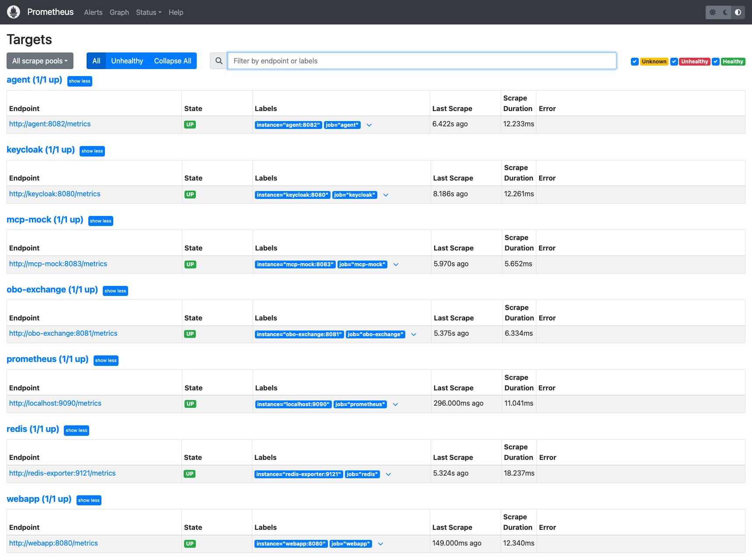Collapse webapp pool with show less
The width and height of the screenshot is (752, 560).
pos(89,500)
